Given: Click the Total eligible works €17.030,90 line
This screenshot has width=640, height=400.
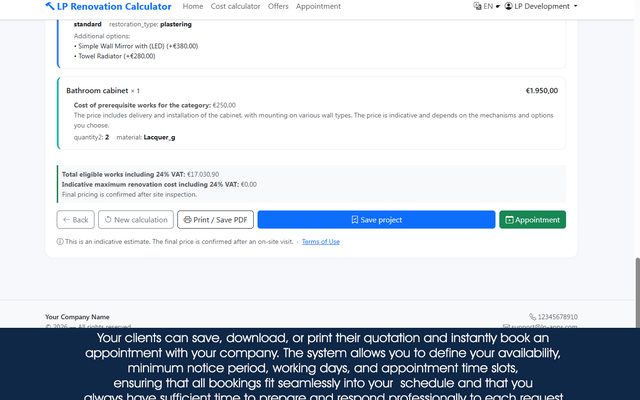Looking at the screenshot, I should click(x=140, y=174).
